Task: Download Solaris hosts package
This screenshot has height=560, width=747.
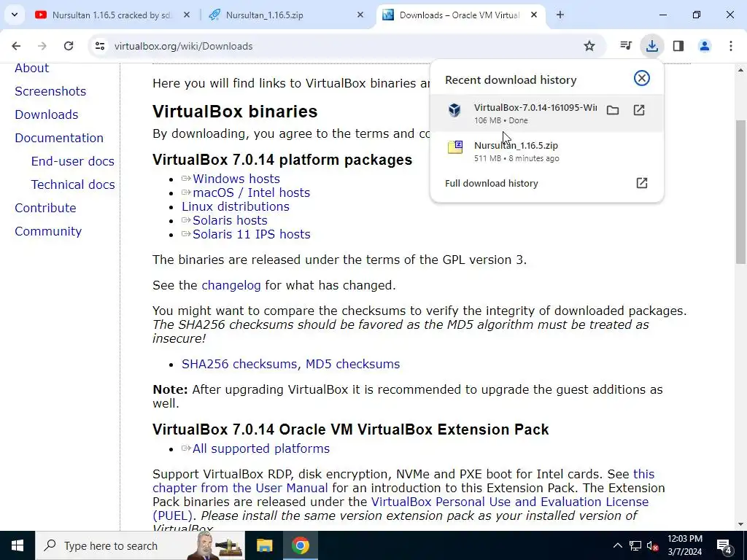Action: click(x=230, y=220)
